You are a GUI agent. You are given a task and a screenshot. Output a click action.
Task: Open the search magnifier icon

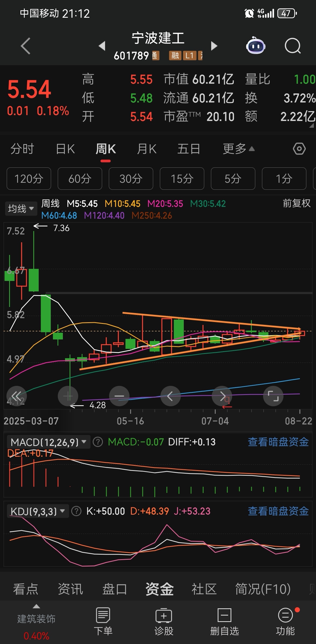[293, 46]
